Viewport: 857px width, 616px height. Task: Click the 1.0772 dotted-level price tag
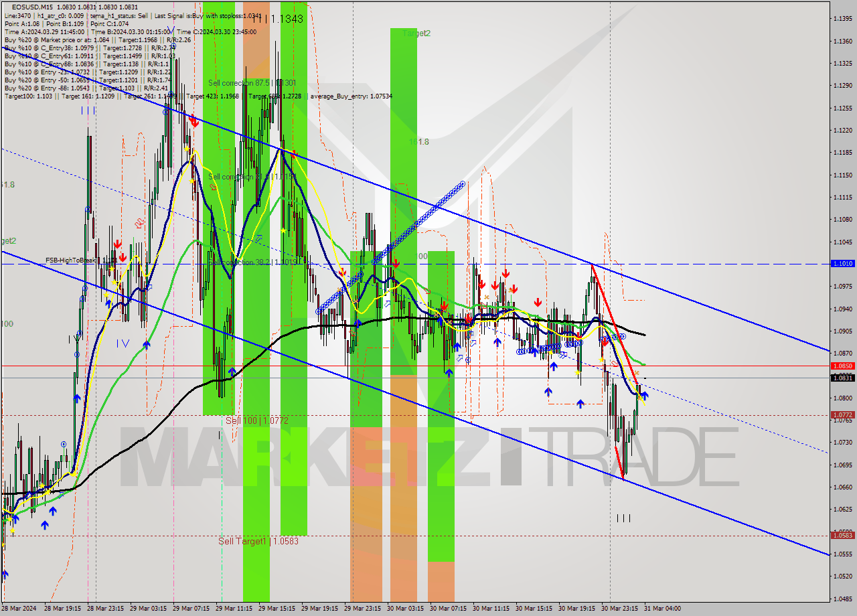pos(842,415)
